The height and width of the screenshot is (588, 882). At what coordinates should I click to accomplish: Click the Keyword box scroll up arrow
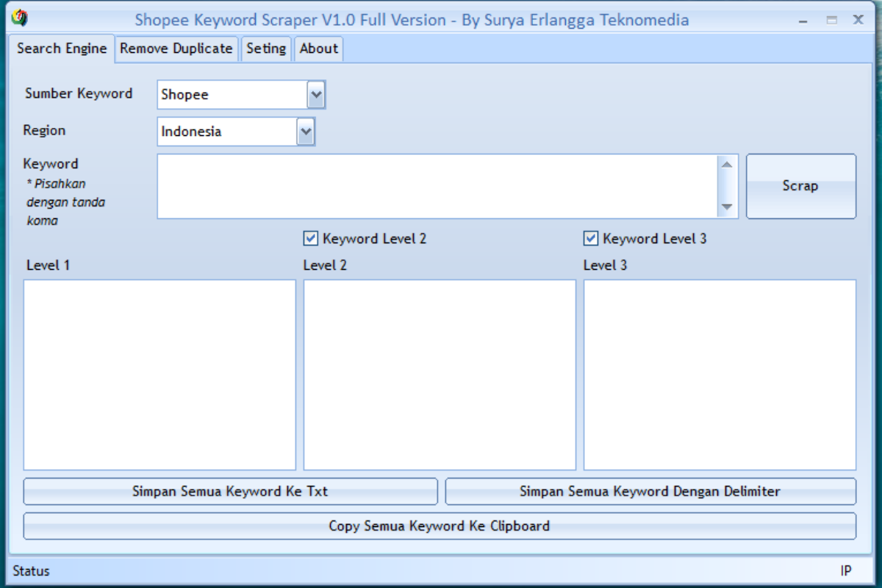[727, 165]
